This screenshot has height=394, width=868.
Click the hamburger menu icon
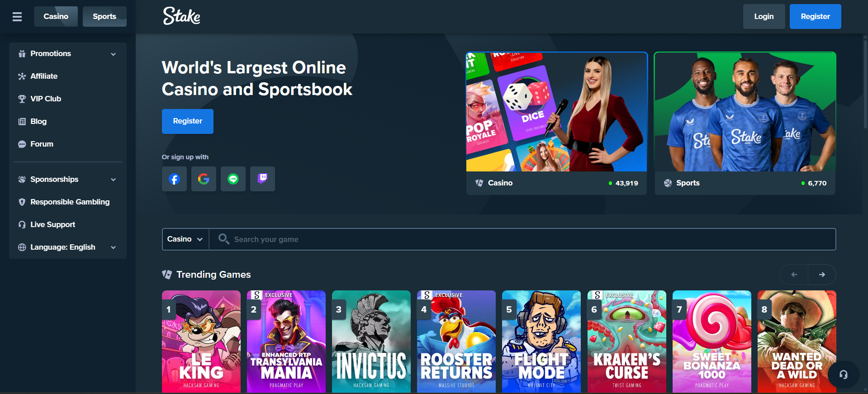[17, 17]
